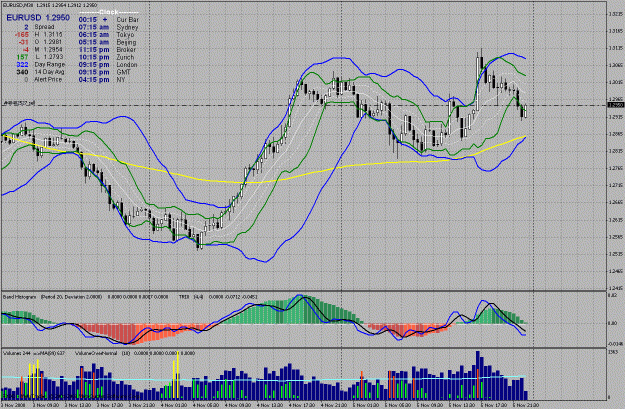This screenshot has width=625, height=409.
Task: Click the Day Range label
Action: click(x=50, y=64)
